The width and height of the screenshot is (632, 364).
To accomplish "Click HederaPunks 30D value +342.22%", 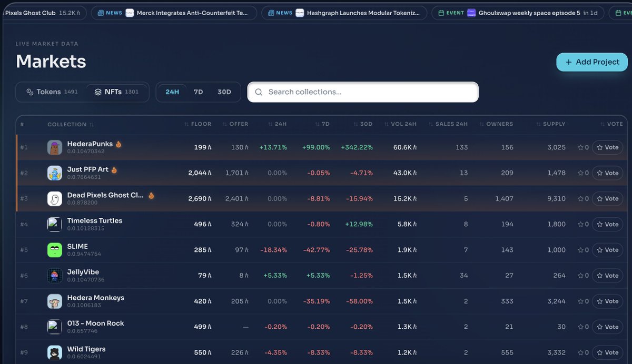I will tap(357, 147).
